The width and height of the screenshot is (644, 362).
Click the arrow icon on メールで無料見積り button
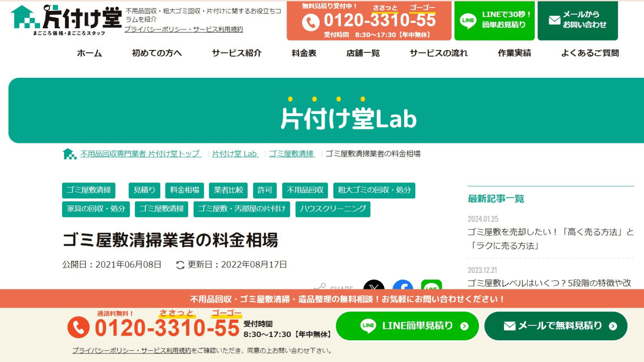point(612,326)
